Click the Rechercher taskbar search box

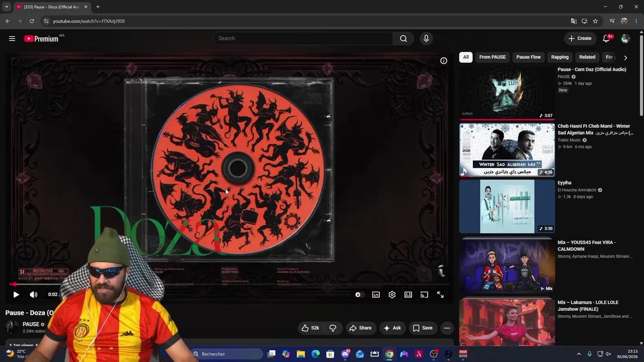[x=227, y=354]
